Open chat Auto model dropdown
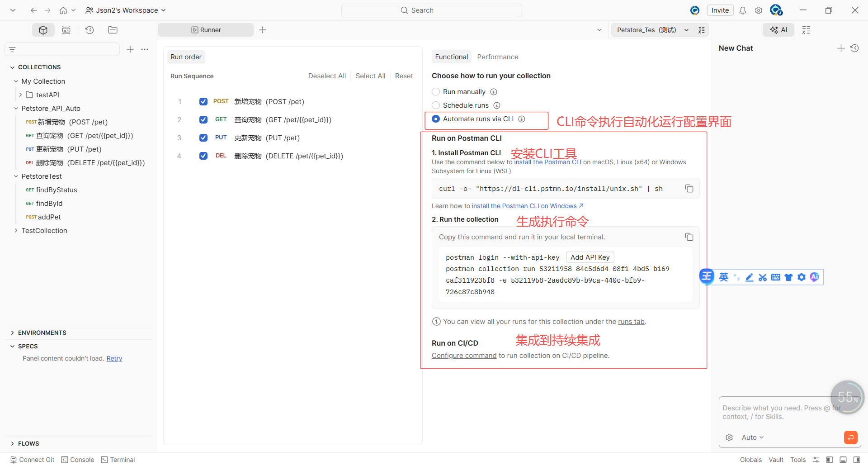 click(753, 437)
